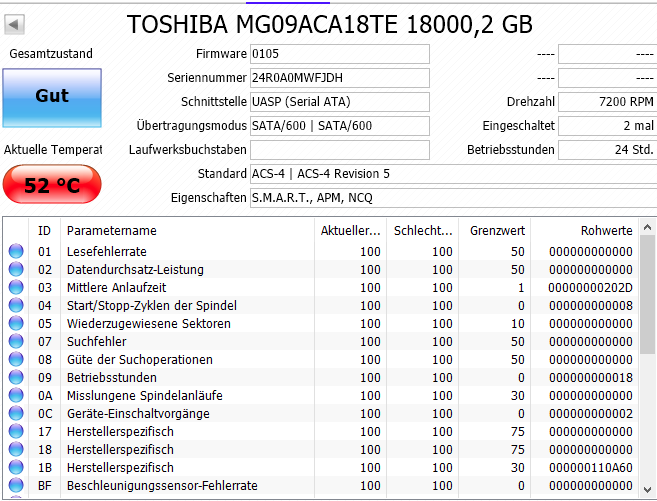
Task: Click the Betriebsstunden field 24 Std.
Action: (x=608, y=150)
